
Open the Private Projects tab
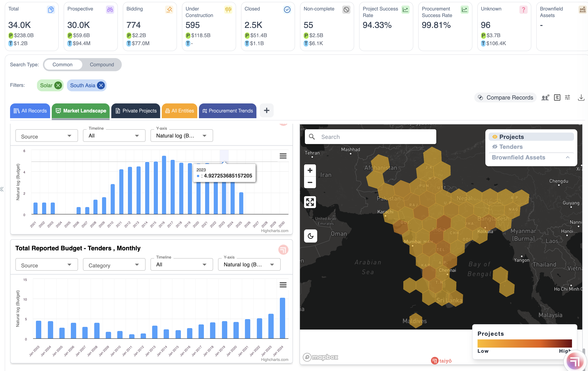click(136, 111)
